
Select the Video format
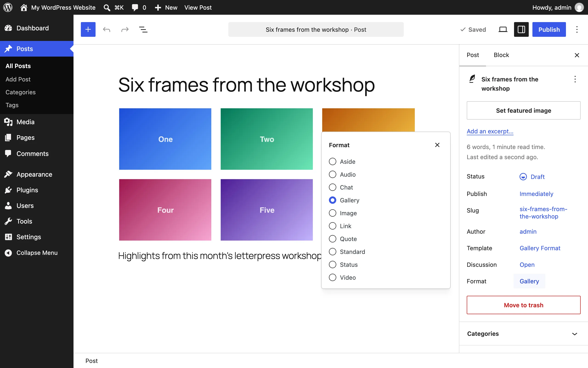click(x=332, y=277)
